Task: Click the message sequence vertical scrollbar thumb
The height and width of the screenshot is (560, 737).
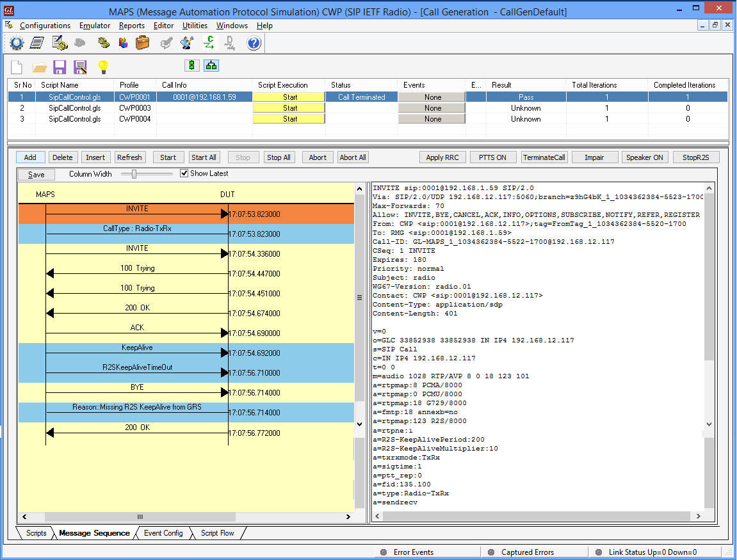Action: [x=360, y=298]
